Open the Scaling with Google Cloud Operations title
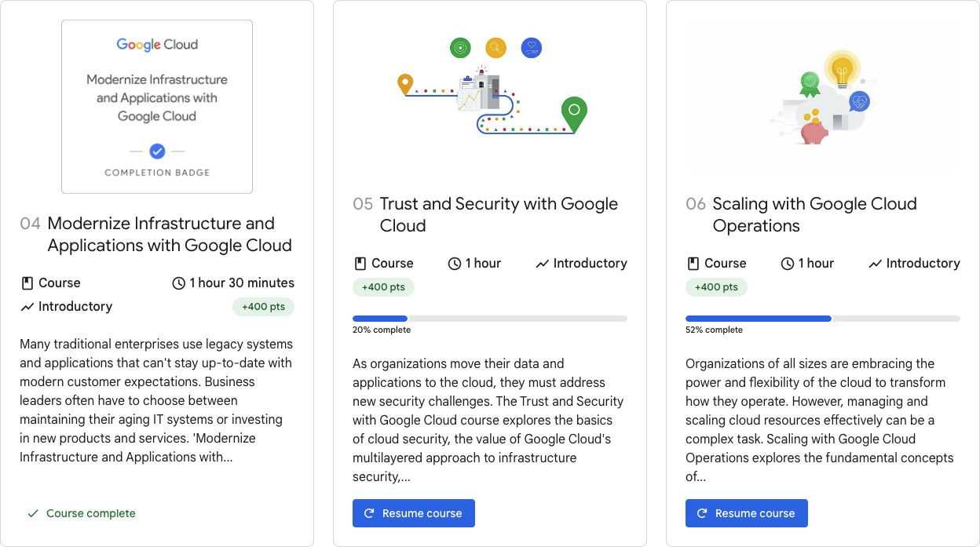The image size is (980, 547). (814, 215)
